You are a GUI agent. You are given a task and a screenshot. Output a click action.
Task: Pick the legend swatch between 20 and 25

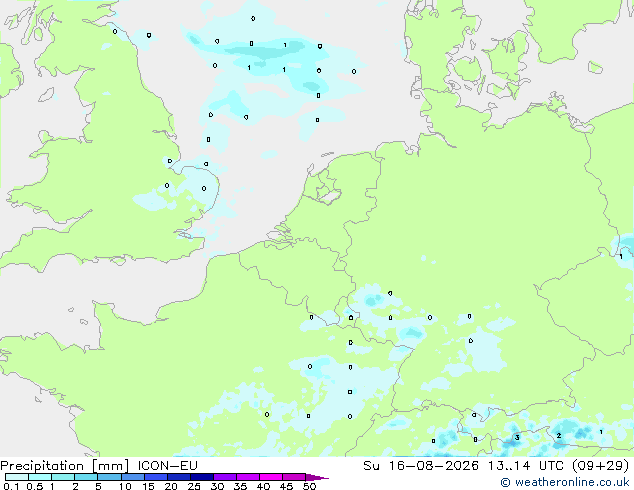pyautogui.click(x=179, y=477)
